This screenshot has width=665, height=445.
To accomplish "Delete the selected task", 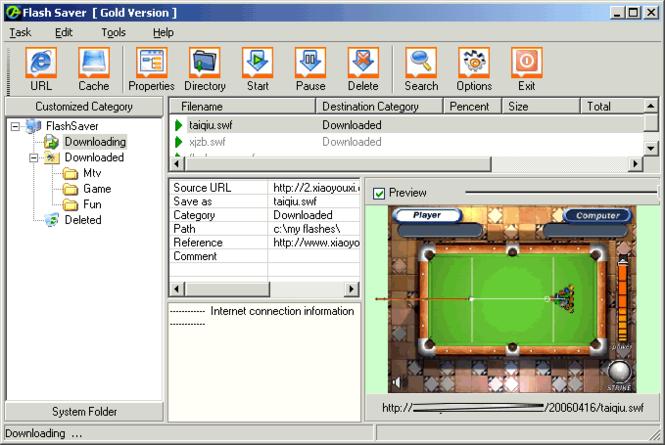I will point(363,70).
